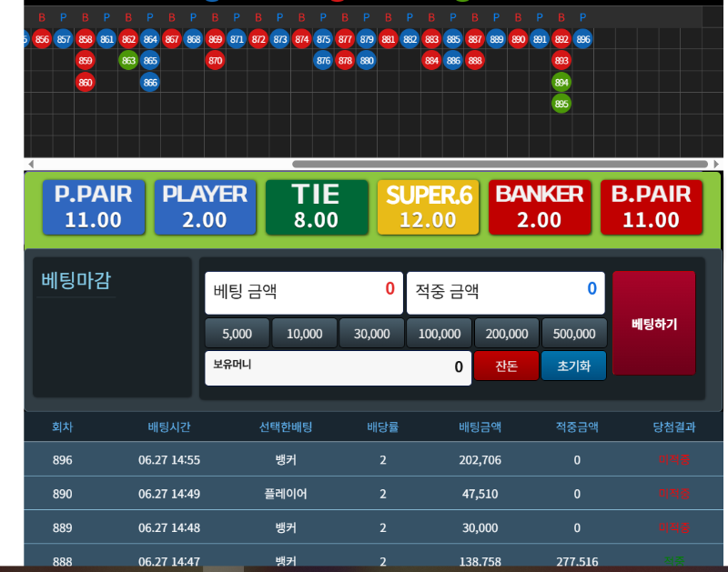The width and height of the screenshot is (728, 572).
Task: Click round 892 red banker circle
Action: tap(561, 39)
